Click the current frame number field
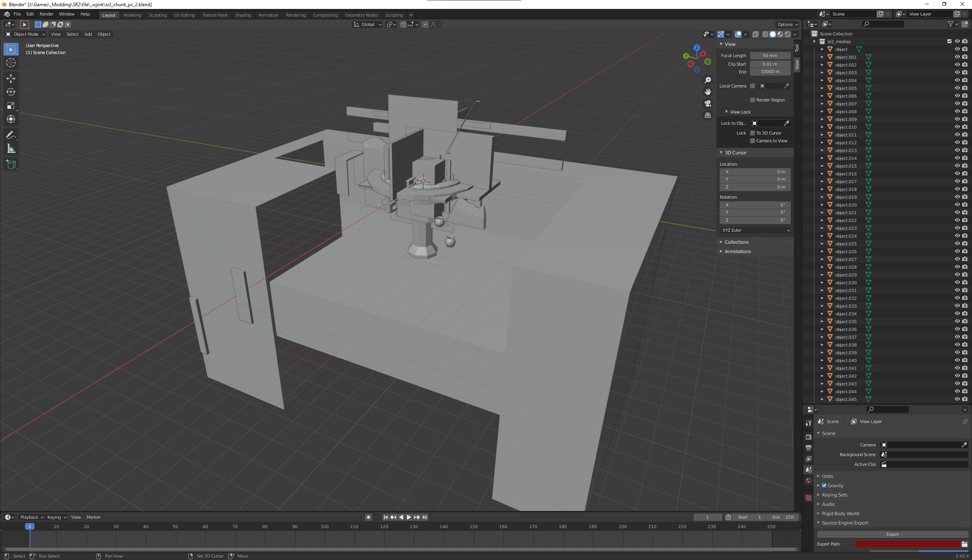 [x=707, y=517]
